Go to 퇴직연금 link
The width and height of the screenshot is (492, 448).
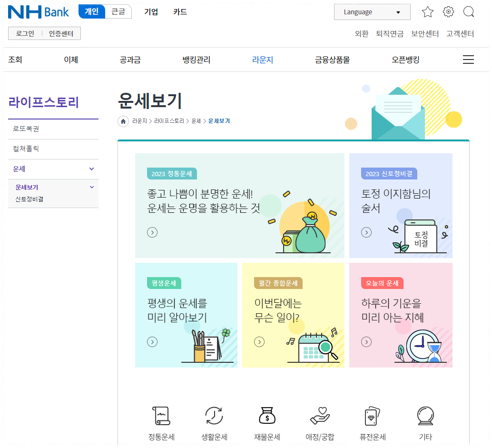click(390, 34)
